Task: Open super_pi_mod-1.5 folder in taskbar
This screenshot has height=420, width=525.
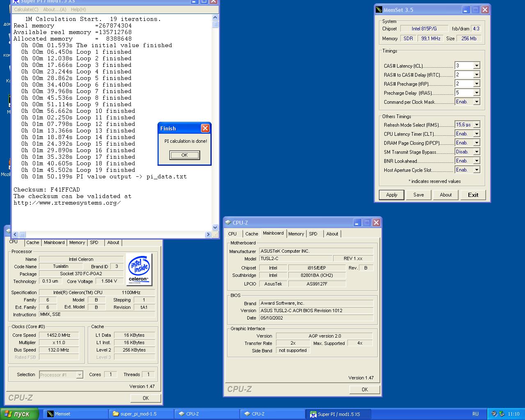Action: point(142,414)
